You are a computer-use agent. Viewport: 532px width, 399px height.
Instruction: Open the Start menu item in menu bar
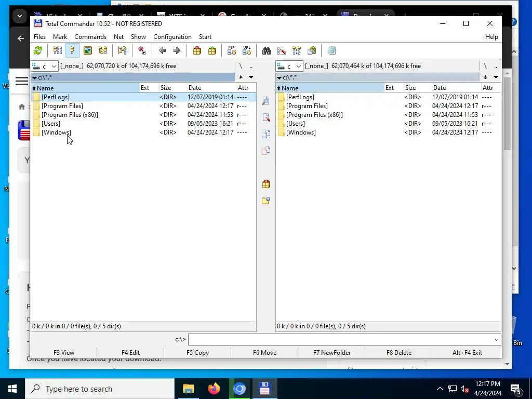point(205,37)
